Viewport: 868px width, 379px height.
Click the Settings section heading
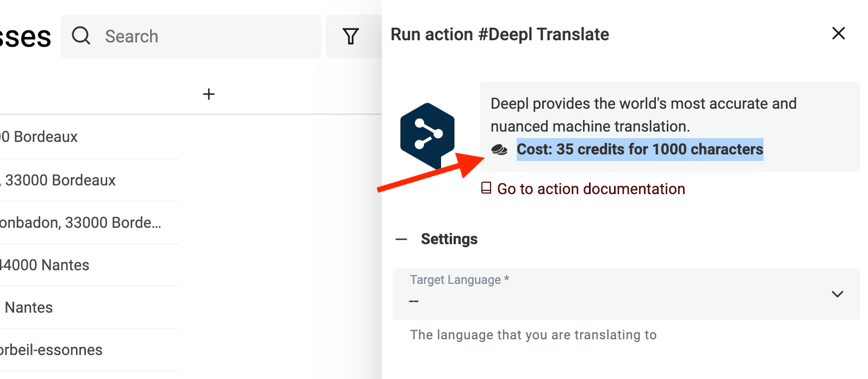[449, 239]
